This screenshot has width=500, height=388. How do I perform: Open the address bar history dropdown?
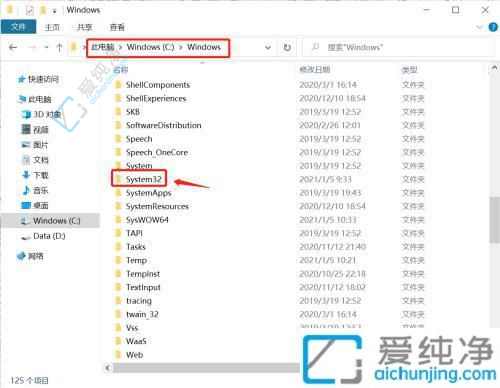[268, 48]
